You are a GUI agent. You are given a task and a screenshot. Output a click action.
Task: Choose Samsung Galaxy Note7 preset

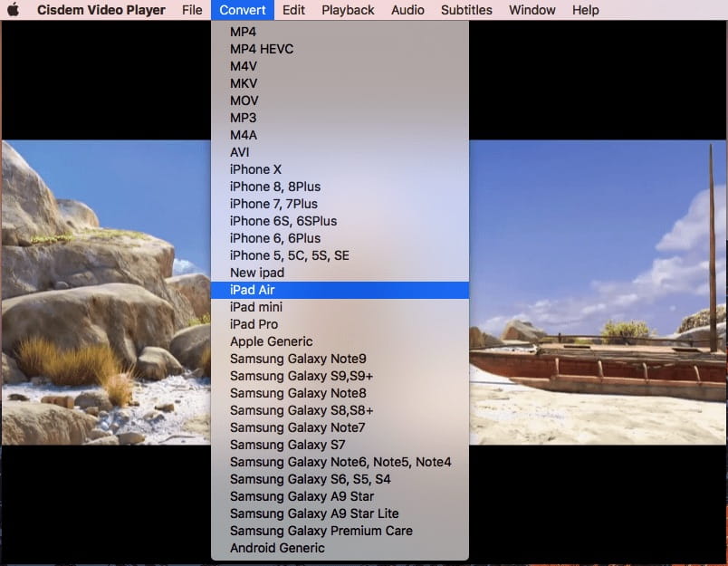[x=340, y=427]
